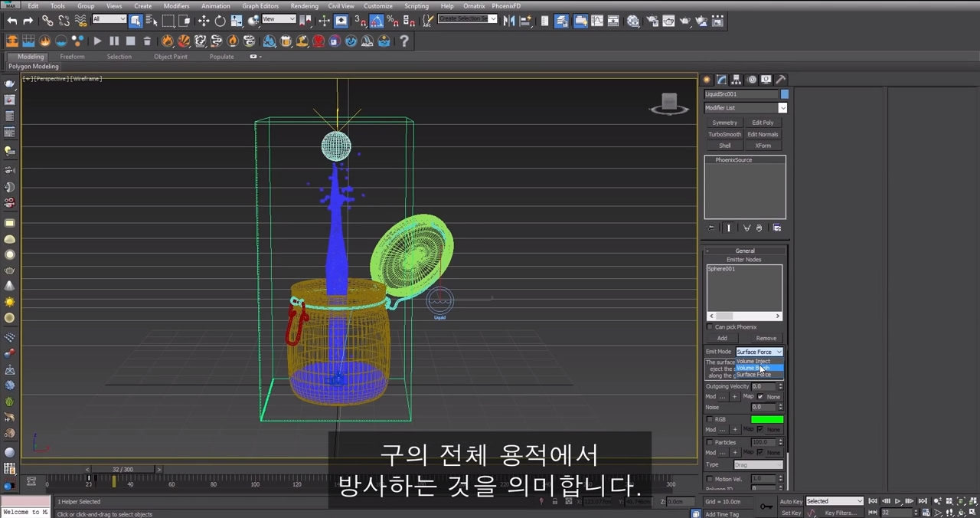Open the selection filter All dropdown
The height and width of the screenshot is (518, 980).
[109, 19]
